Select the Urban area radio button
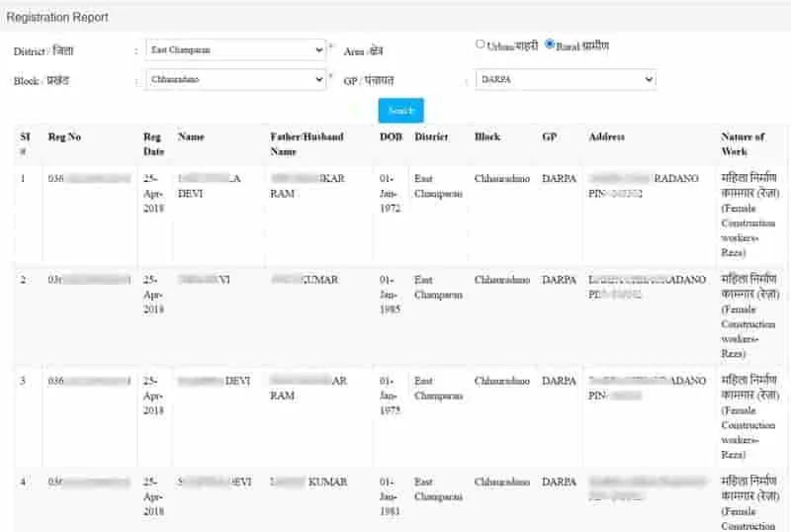This screenshot has width=791, height=532. pyautogui.click(x=480, y=44)
